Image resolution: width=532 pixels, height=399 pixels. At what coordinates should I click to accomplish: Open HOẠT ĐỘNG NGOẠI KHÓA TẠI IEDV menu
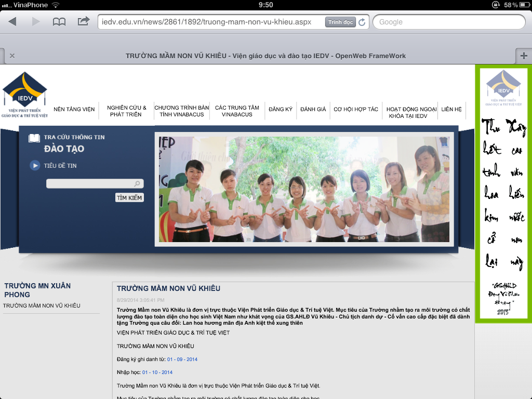(x=411, y=113)
